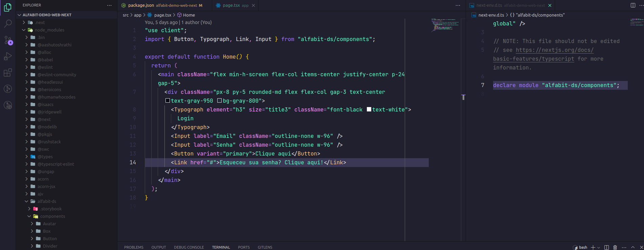Close the next-env.d.ts editor tab

point(550,5)
